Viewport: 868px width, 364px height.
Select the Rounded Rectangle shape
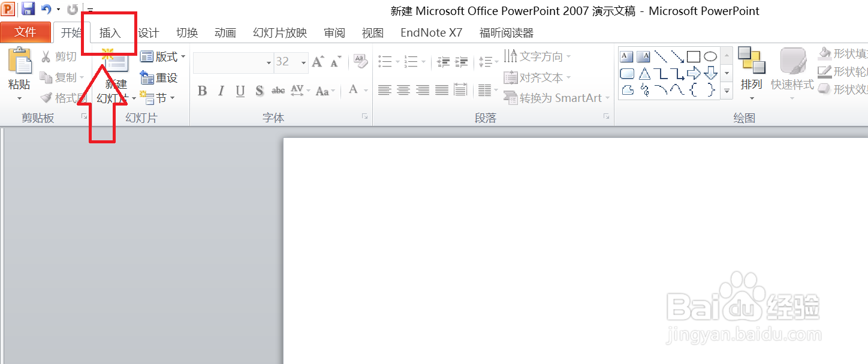[x=627, y=74]
